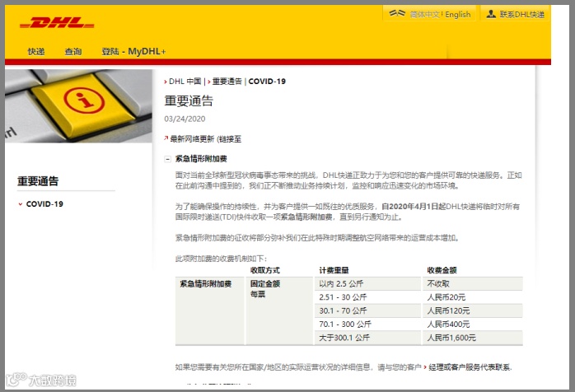Click the contact person icon
The image size is (575, 392).
tap(491, 14)
